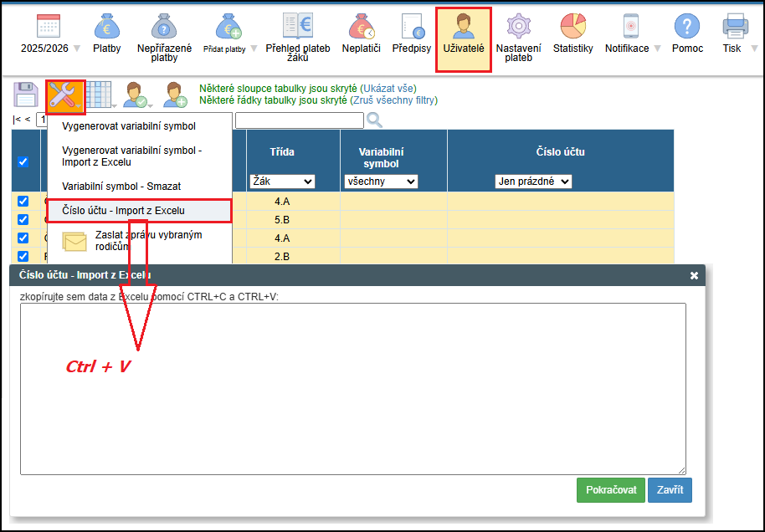The width and height of the screenshot is (765, 532).
Task: Open the Tisk printer icon
Action: point(735,29)
